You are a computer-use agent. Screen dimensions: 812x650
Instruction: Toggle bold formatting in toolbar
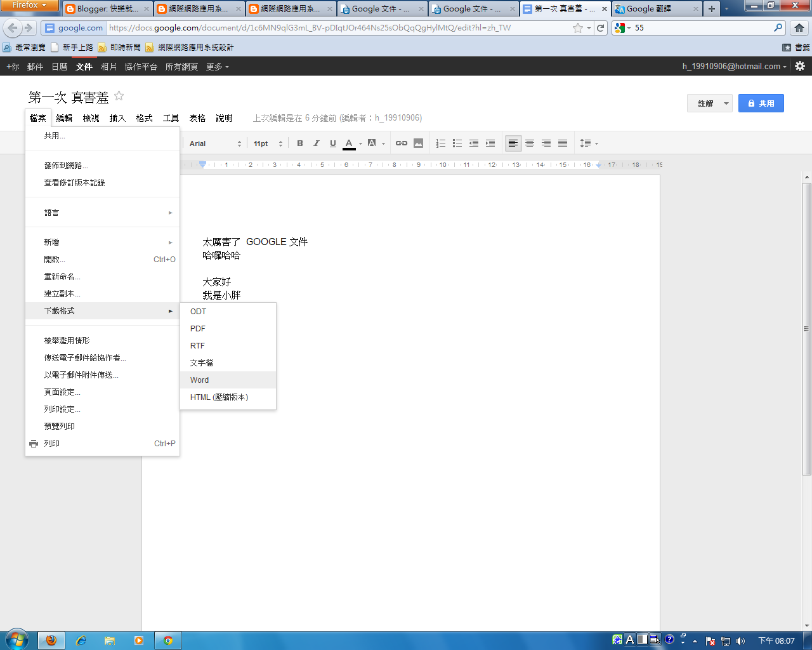point(300,143)
